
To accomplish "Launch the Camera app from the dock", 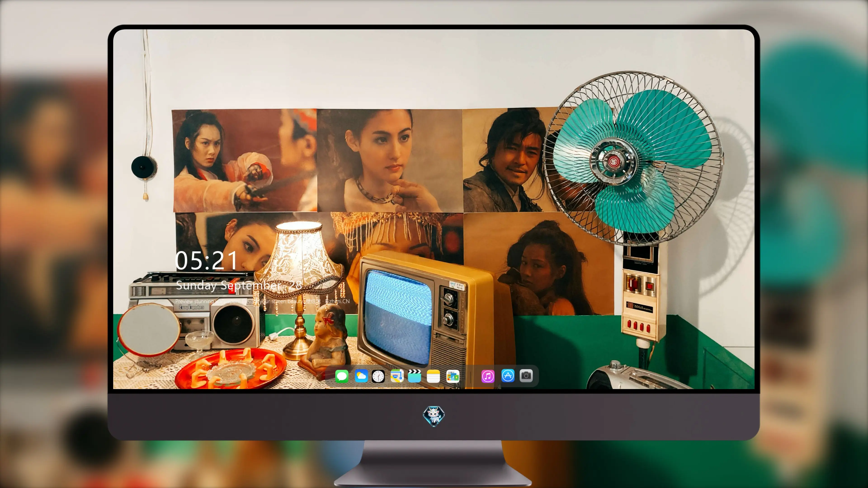I will tap(526, 375).
